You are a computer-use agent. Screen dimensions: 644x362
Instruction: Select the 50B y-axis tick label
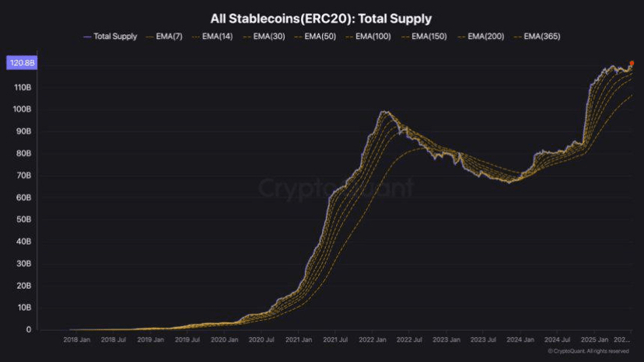point(23,220)
